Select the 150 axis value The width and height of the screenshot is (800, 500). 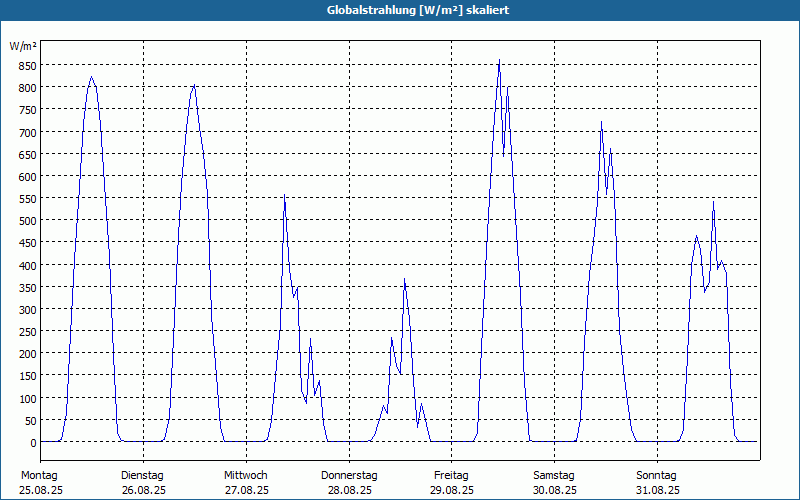(28, 377)
